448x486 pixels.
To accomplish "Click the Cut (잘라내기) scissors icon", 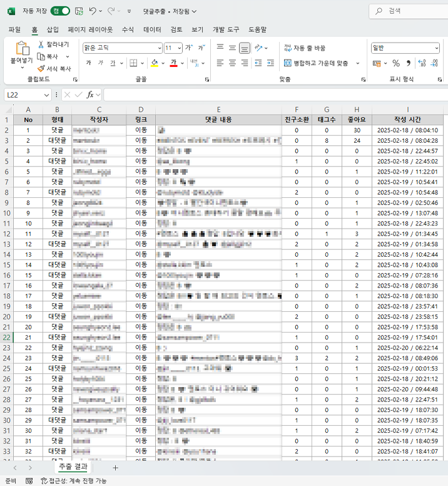I will [41, 44].
